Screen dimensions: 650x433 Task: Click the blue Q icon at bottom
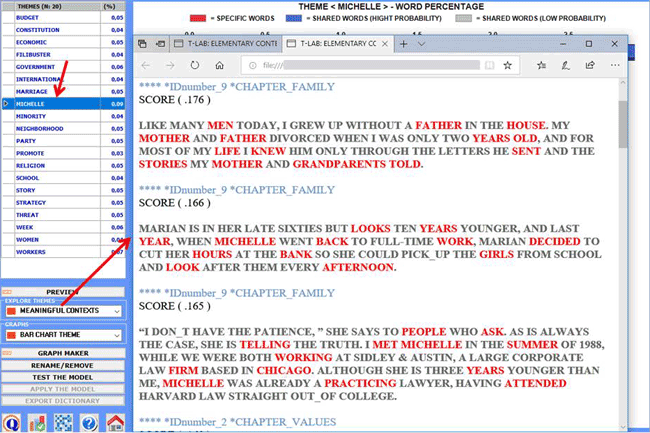pos(11,423)
